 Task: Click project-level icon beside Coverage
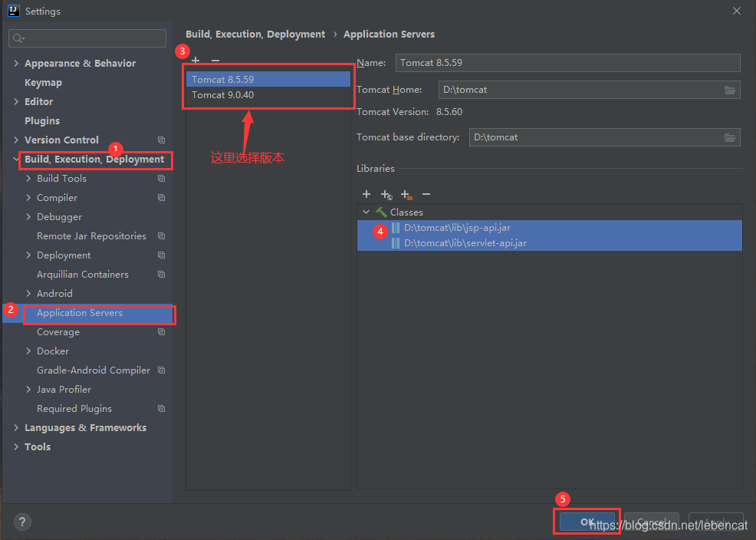tap(162, 331)
